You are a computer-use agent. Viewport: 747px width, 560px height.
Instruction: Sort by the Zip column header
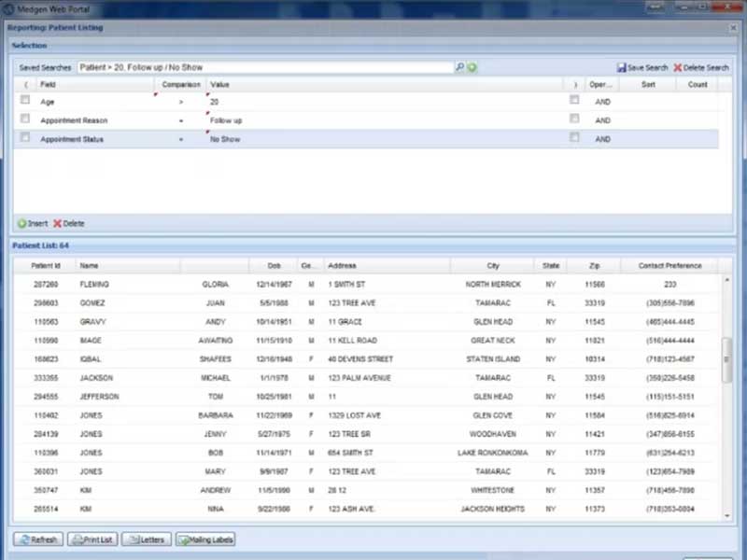pyautogui.click(x=595, y=266)
